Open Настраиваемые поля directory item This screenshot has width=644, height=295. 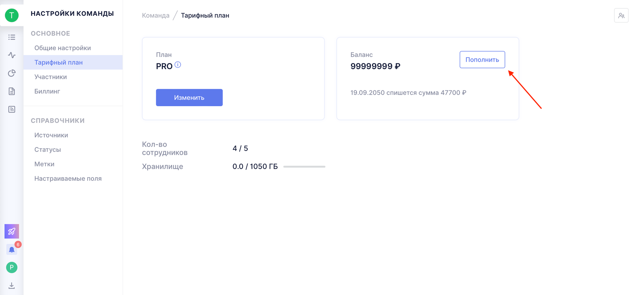tap(68, 179)
